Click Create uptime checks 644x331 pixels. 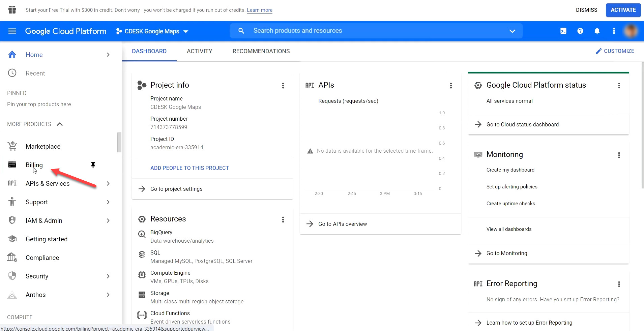[510, 204]
